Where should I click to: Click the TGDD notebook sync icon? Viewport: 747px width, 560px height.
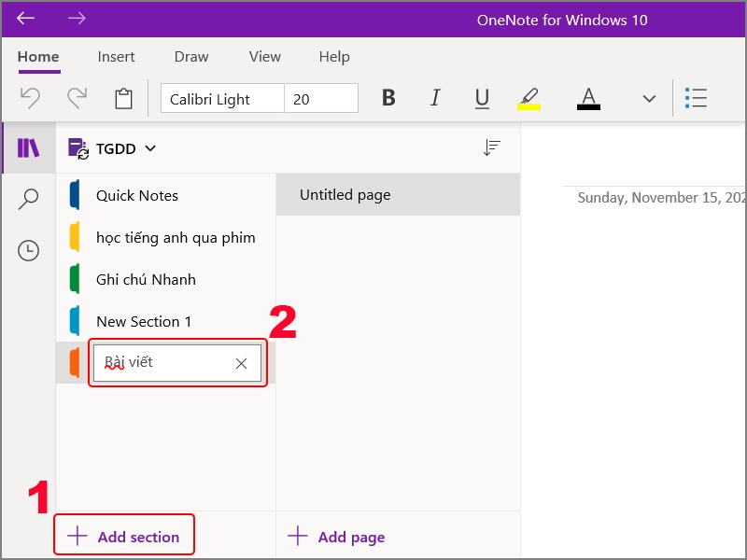coord(78,148)
